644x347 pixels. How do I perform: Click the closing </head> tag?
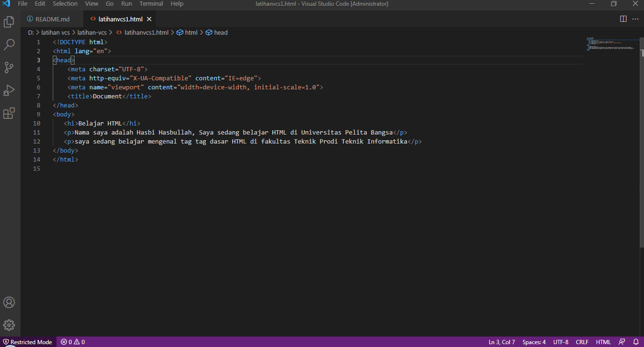point(66,105)
